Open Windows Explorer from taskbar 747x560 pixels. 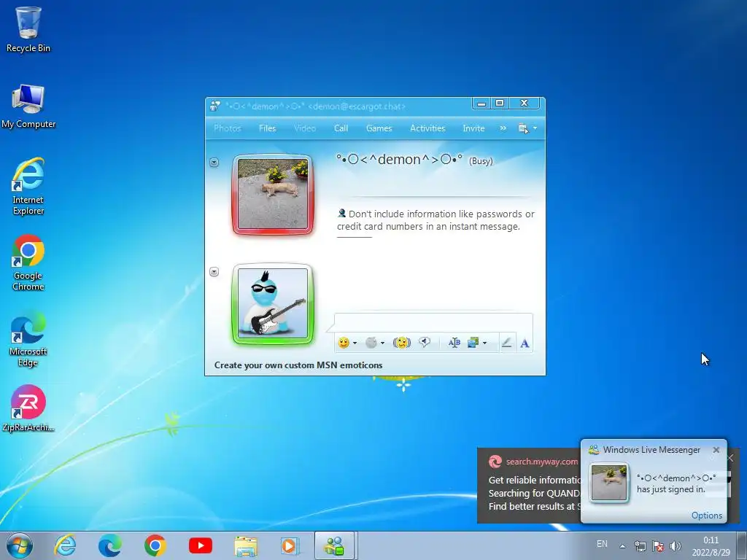[x=246, y=545]
